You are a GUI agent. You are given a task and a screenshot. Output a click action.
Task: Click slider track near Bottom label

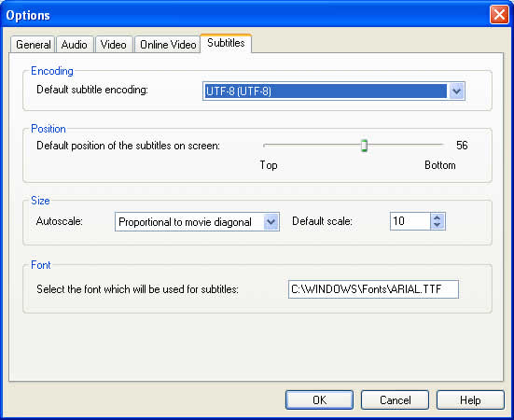pos(435,145)
